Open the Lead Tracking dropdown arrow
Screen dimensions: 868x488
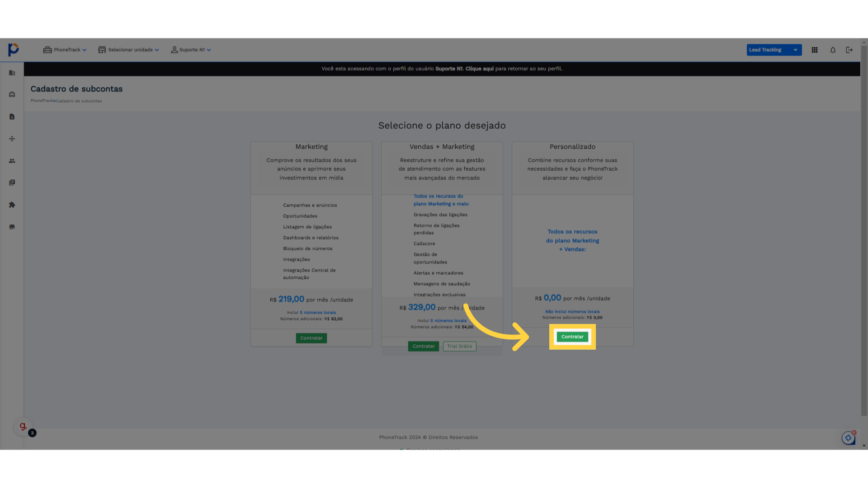point(795,50)
